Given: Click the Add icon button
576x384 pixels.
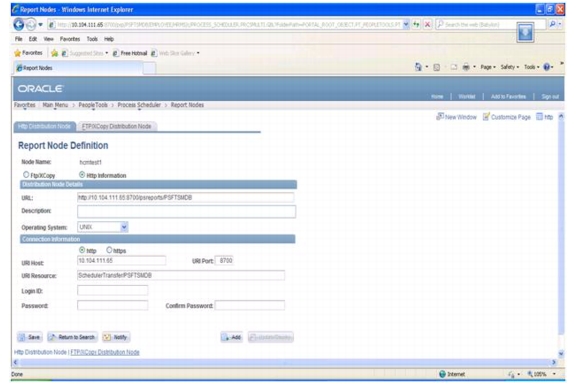Looking at the screenshot, I should click(x=231, y=337).
